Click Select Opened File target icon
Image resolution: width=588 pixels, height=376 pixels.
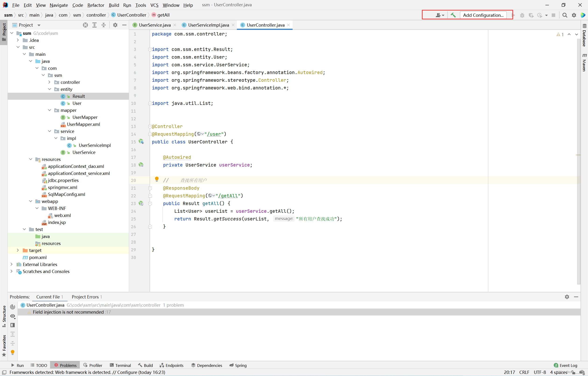[85, 25]
